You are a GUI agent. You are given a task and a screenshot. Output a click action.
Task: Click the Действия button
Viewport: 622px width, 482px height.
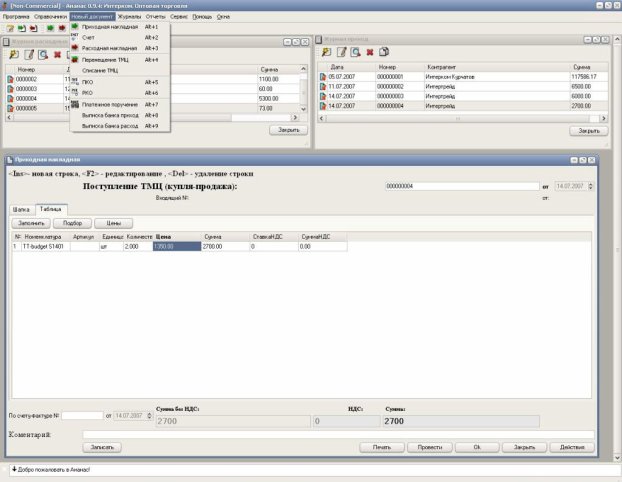[x=572, y=447]
